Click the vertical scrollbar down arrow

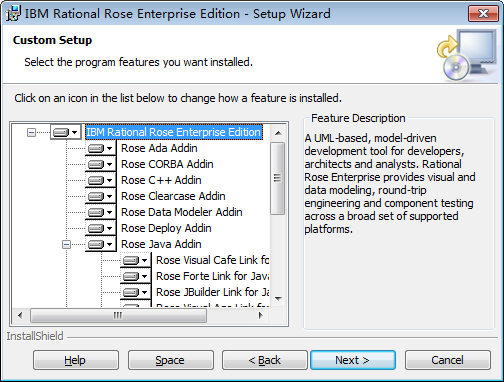pos(278,298)
